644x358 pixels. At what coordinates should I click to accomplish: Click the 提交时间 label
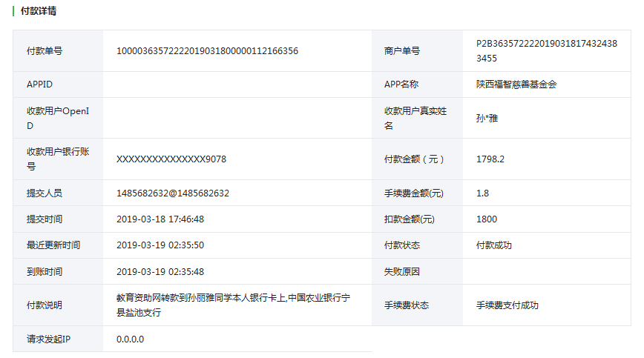tap(45, 219)
